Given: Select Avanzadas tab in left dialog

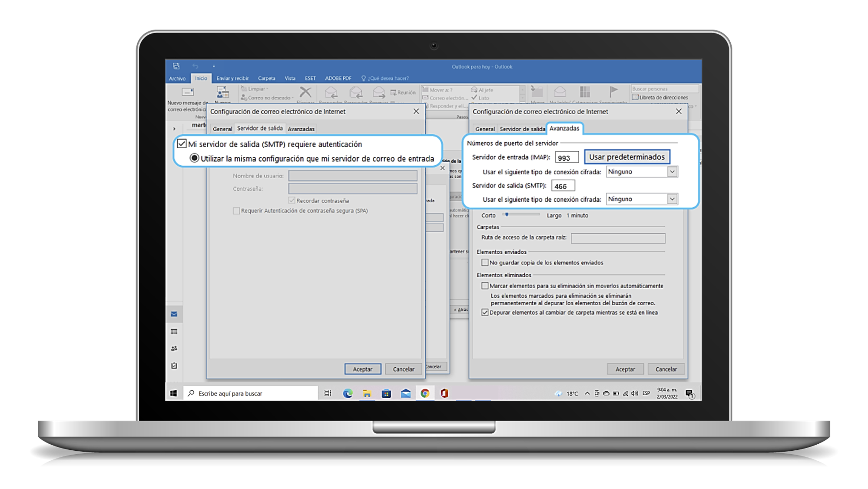Looking at the screenshot, I should pos(301,129).
